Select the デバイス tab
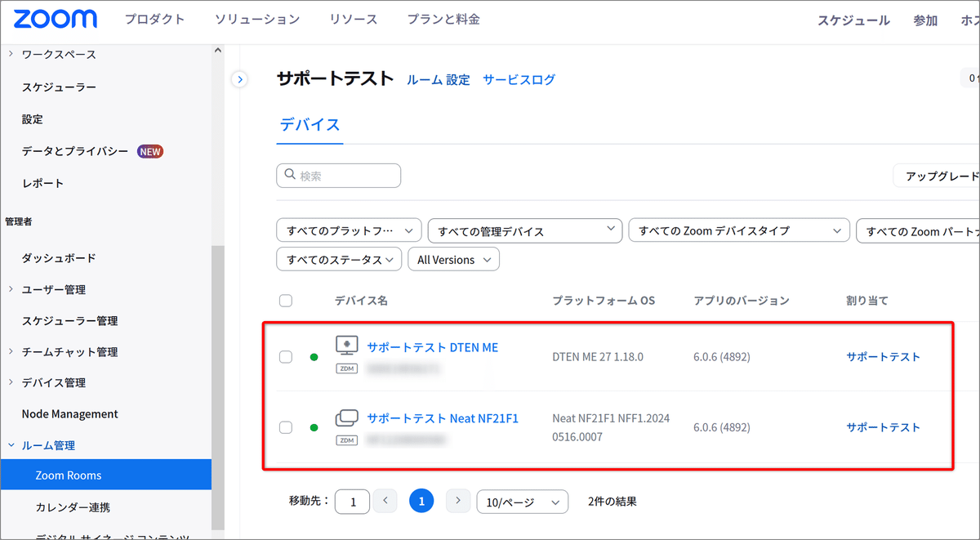 [x=310, y=125]
